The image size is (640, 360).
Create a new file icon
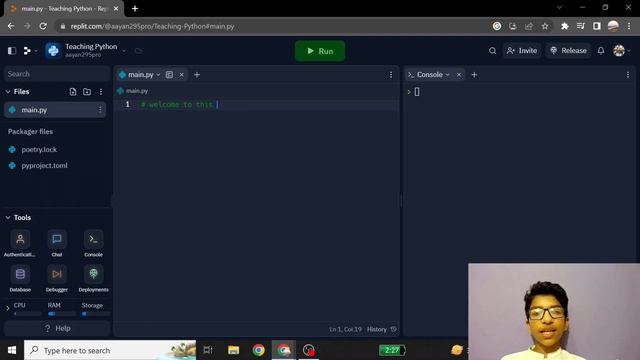pyautogui.click(x=73, y=92)
